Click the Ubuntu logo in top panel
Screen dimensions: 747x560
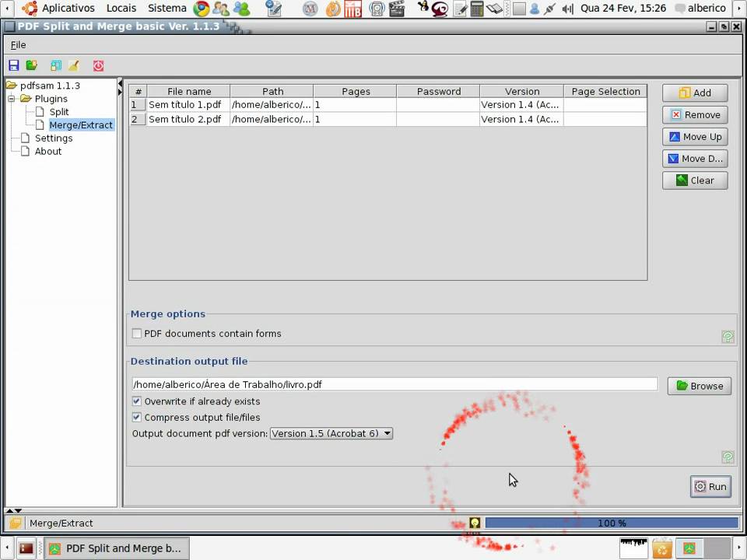[x=30, y=8]
